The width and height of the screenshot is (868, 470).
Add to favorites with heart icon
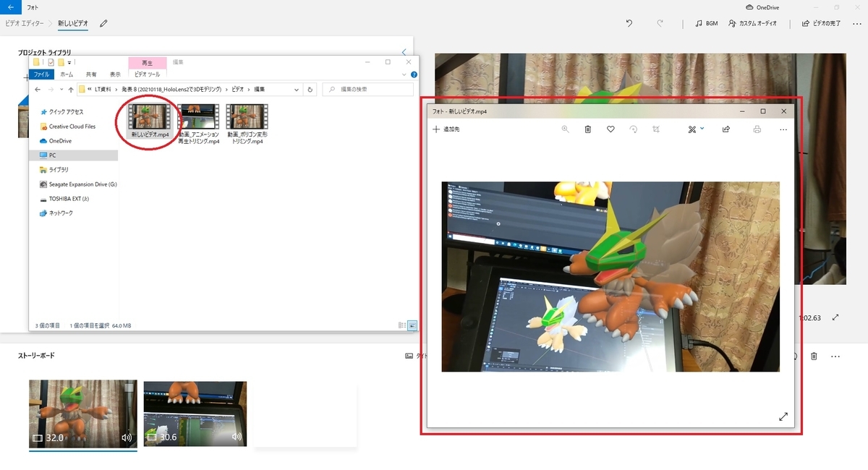tap(610, 129)
